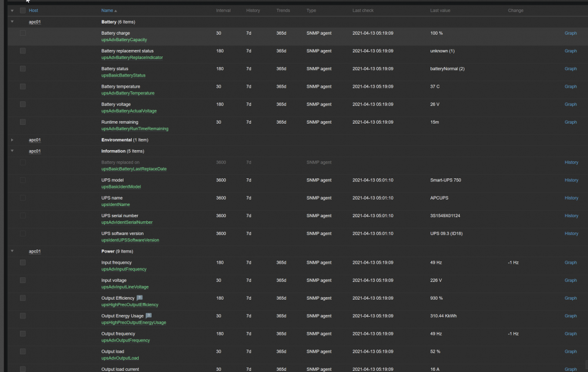The height and width of the screenshot is (372, 588).
Task: Open apc01 host link in Power group
Action: [35, 251]
